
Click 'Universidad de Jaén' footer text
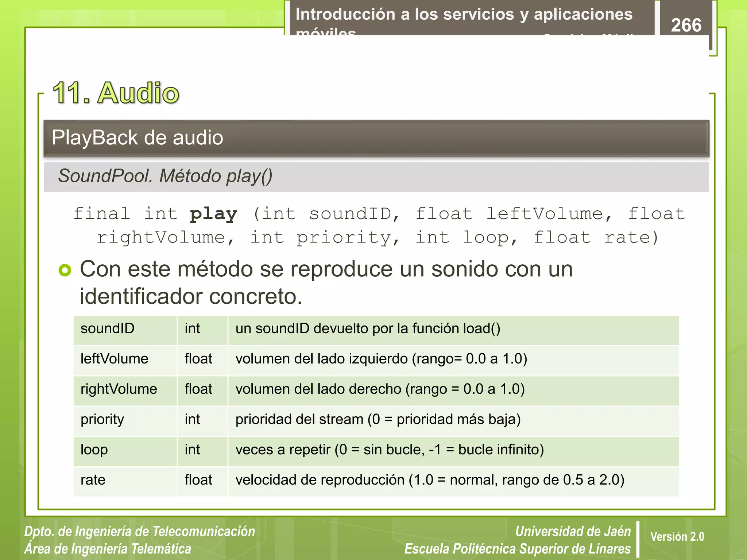[573, 532]
